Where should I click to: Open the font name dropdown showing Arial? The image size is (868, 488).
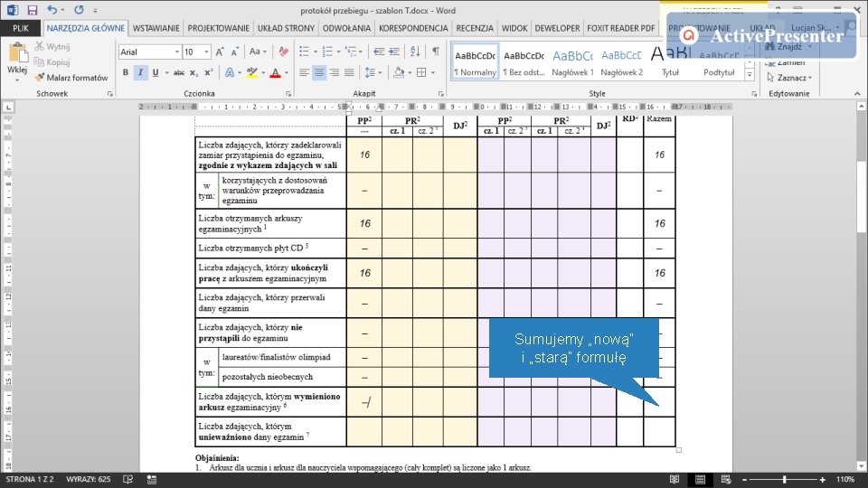(177, 52)
